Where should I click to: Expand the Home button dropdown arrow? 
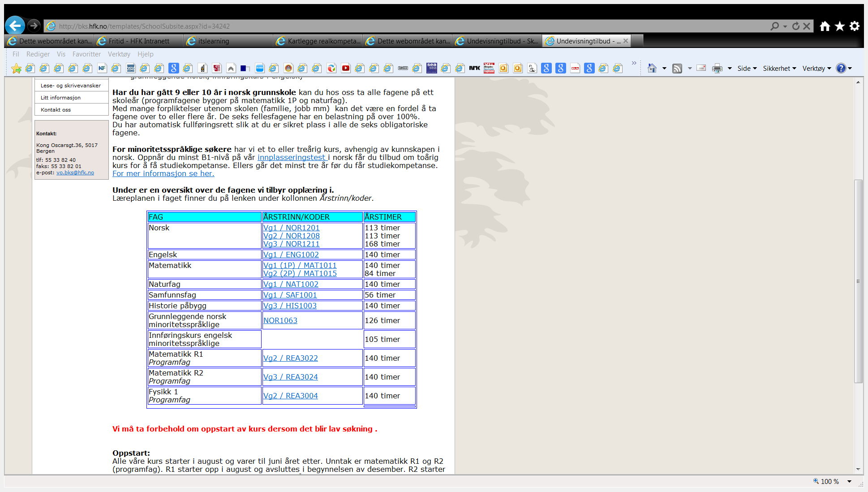664,69
